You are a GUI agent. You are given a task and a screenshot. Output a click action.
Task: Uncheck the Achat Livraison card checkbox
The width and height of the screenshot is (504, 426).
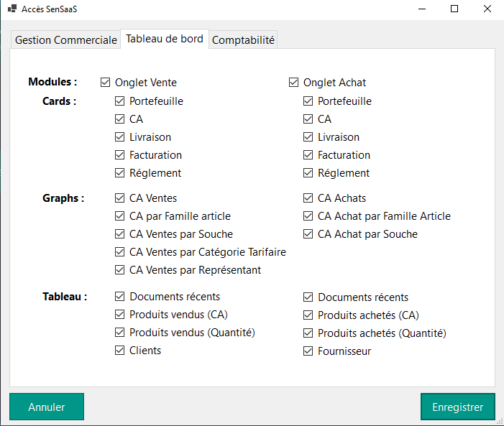308,137
